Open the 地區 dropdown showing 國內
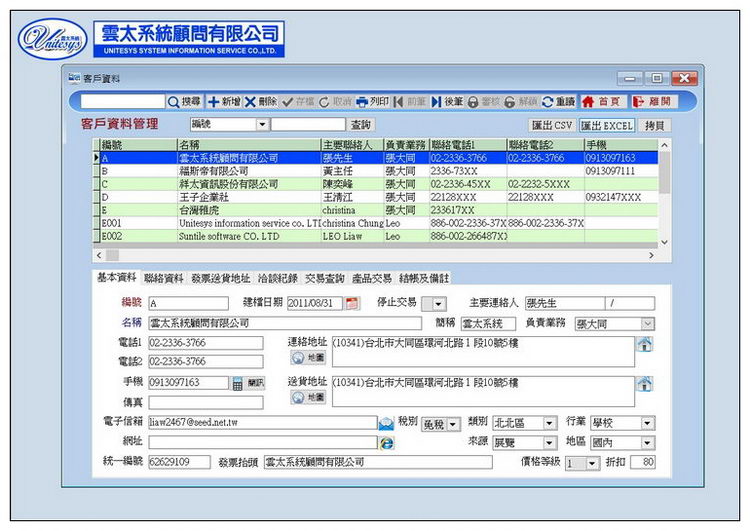This screenshot has width=750, height=531. coord(647,443)
